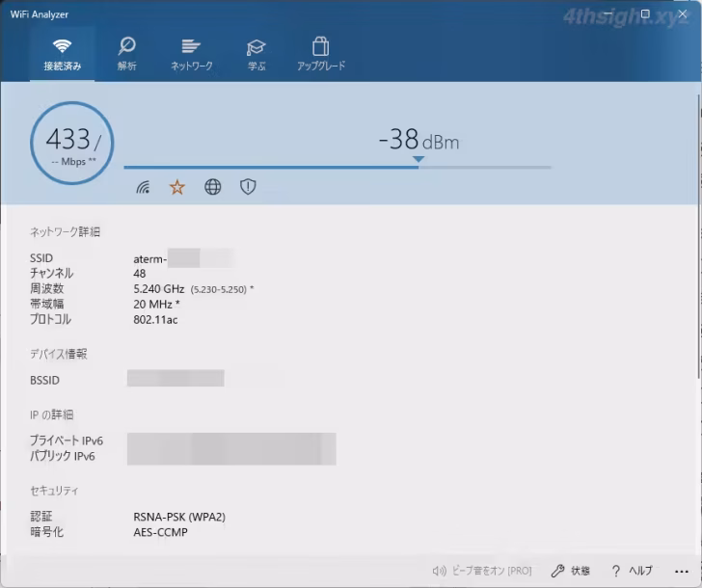The height and width of the screenshot is (588, 702).
Task: Click the shield security warning icon
Action: pyautogui.click(x=248, y=187)
